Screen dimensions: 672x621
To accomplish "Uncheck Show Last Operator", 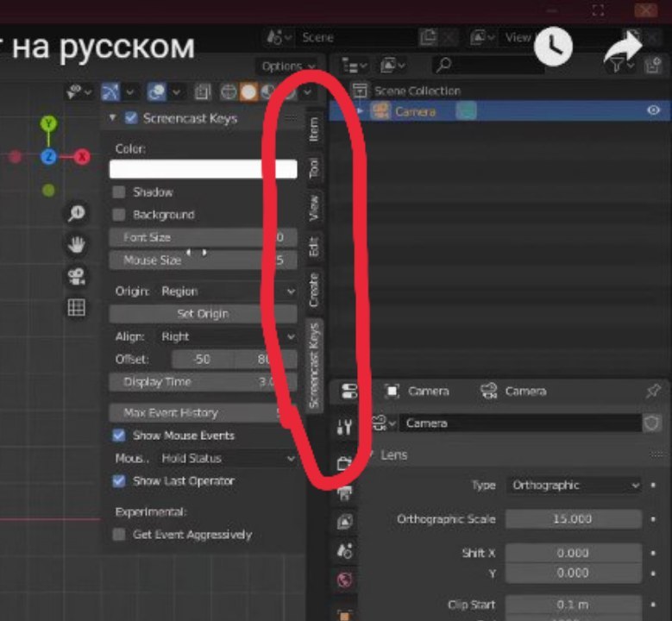I will pyautogui.click(x=119, y=481).
